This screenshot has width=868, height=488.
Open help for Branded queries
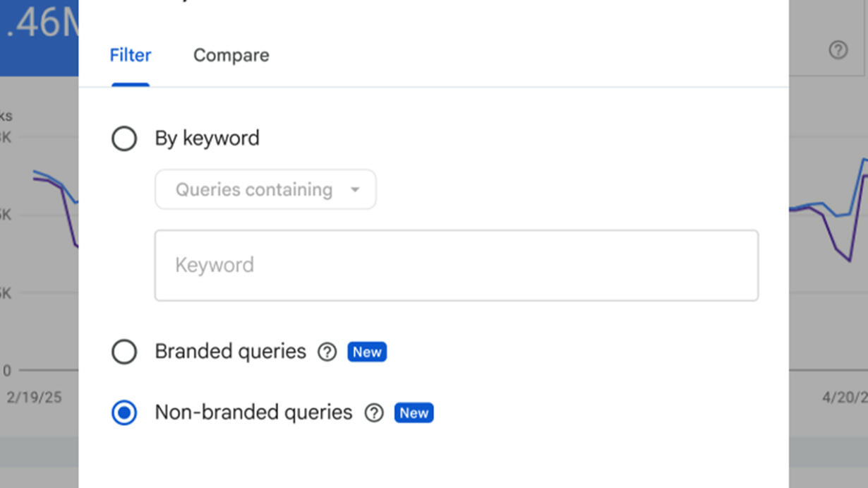tap(327, 352)
